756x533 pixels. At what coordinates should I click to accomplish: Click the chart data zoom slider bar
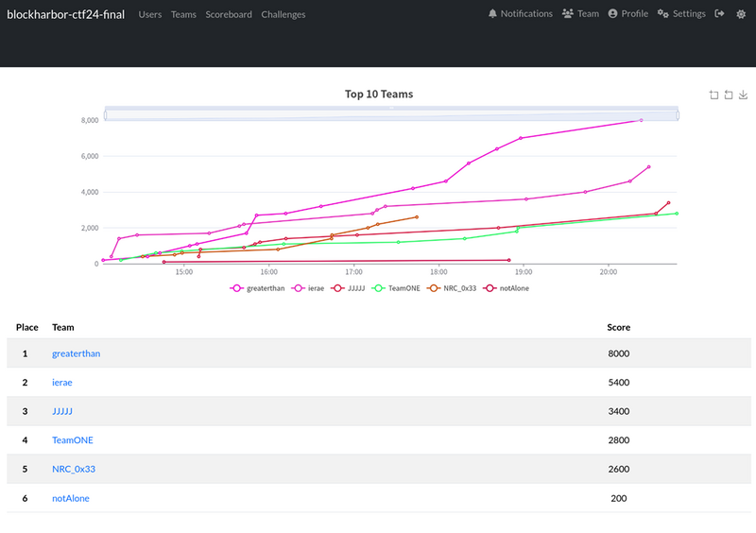(391, 114)
